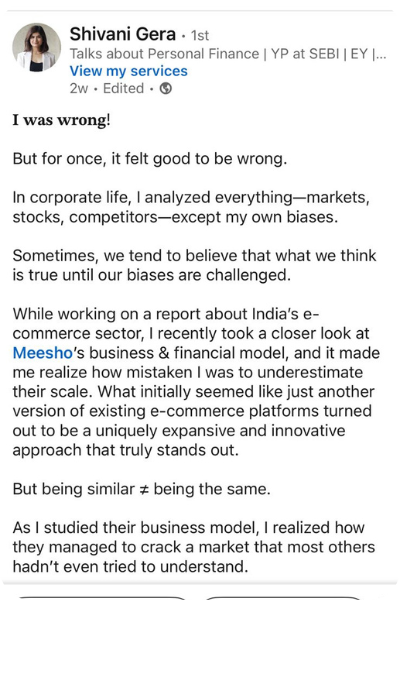
Task: Open the View my services link
Action: [129, 71]
